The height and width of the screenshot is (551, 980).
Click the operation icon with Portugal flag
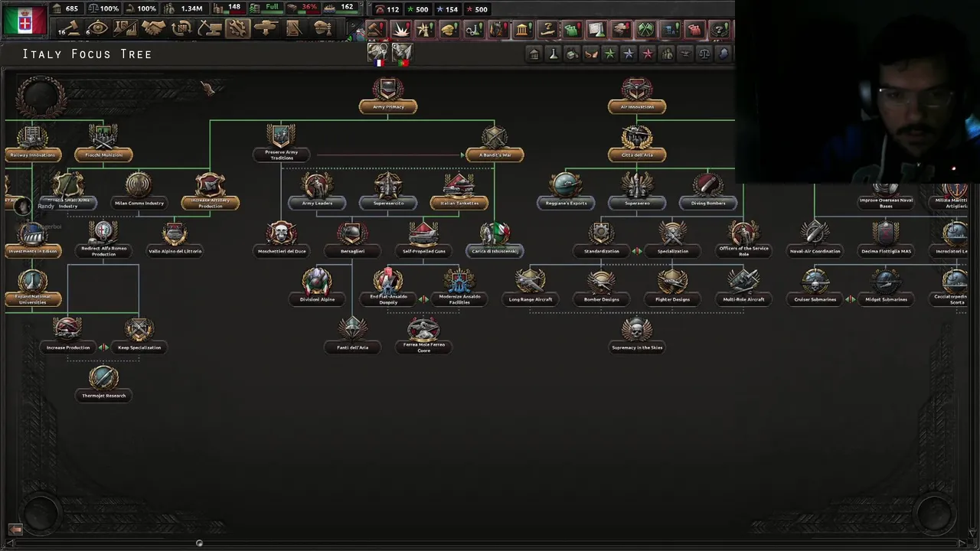402,54
